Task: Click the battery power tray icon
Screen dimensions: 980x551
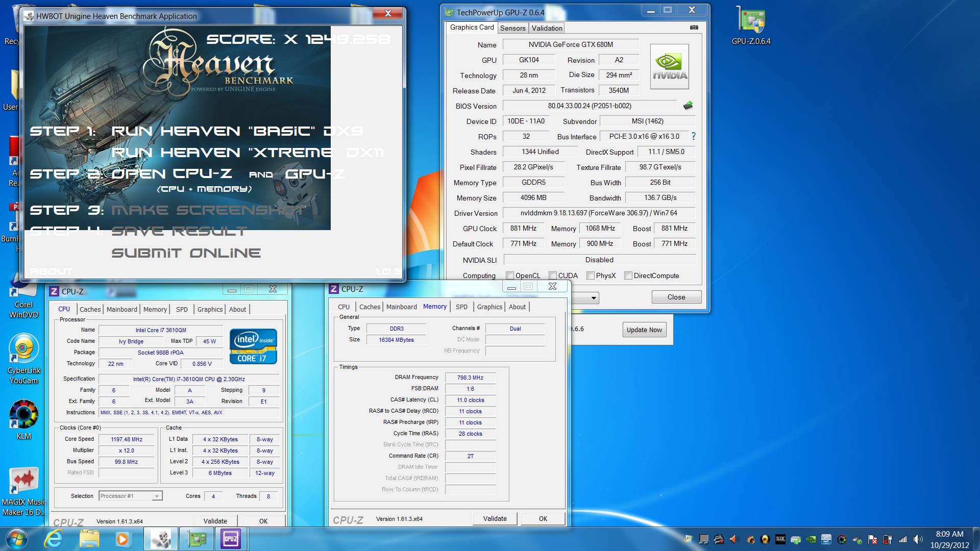Action: click(887, 539)
